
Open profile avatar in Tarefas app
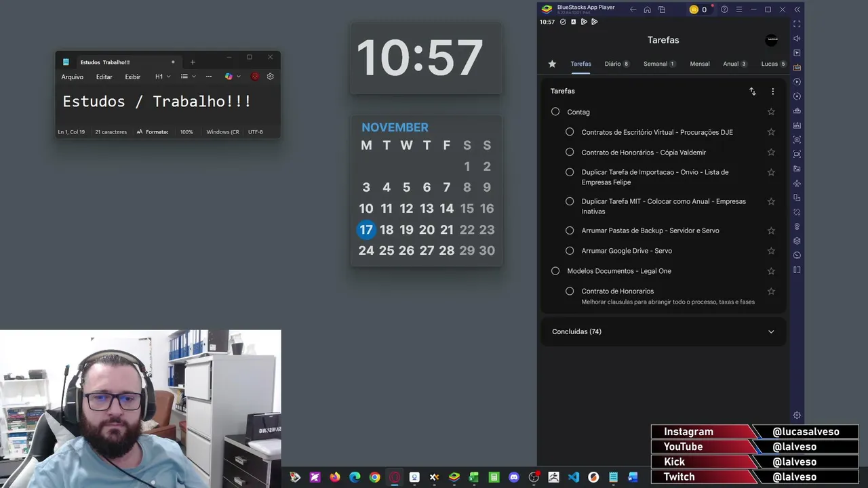click(772, 40)
